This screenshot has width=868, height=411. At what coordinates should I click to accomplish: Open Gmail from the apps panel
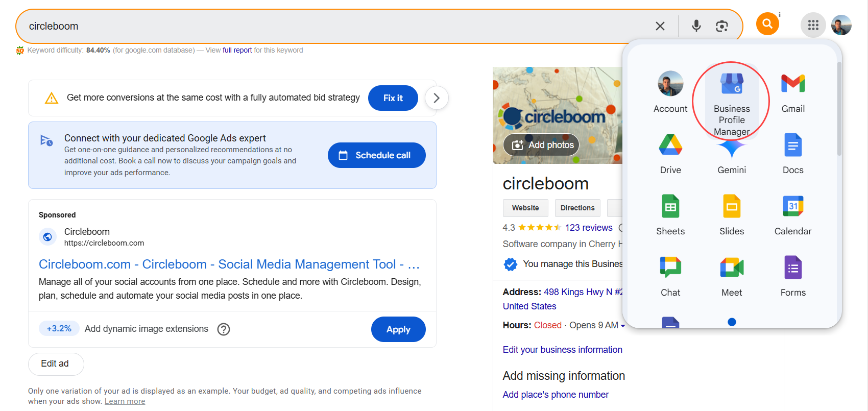792,93
